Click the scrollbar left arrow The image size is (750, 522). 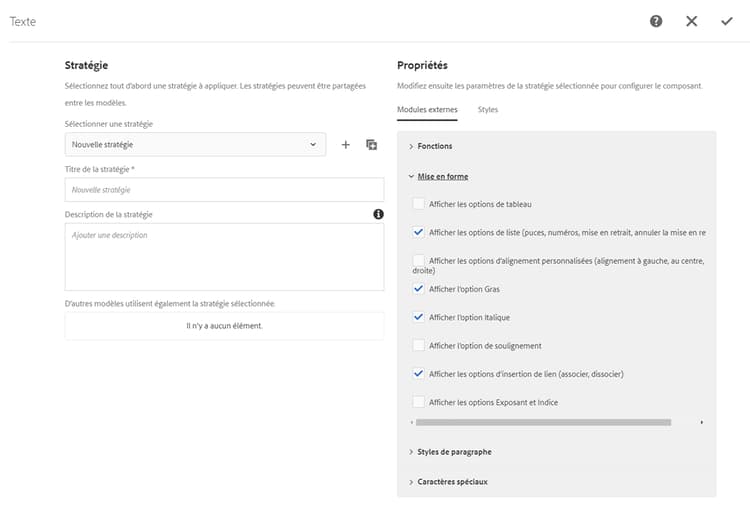click(x=412, y=423)
